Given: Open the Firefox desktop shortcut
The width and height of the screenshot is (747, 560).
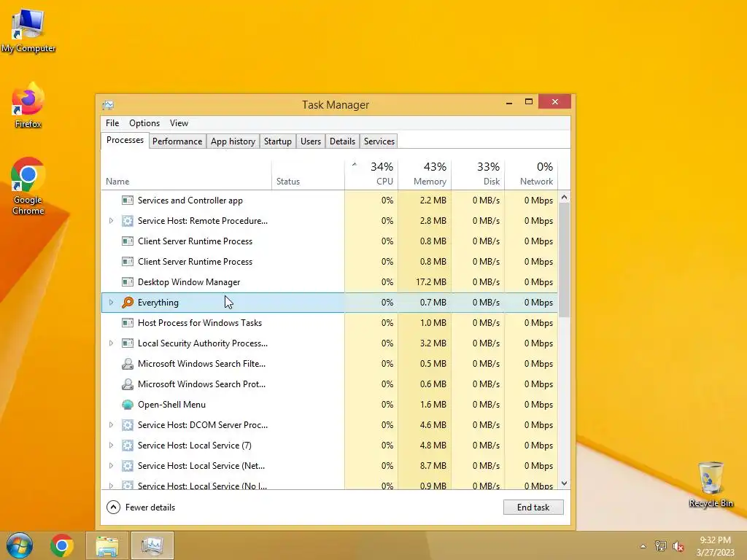Looking at the screenshot, I should coord(28,106).
